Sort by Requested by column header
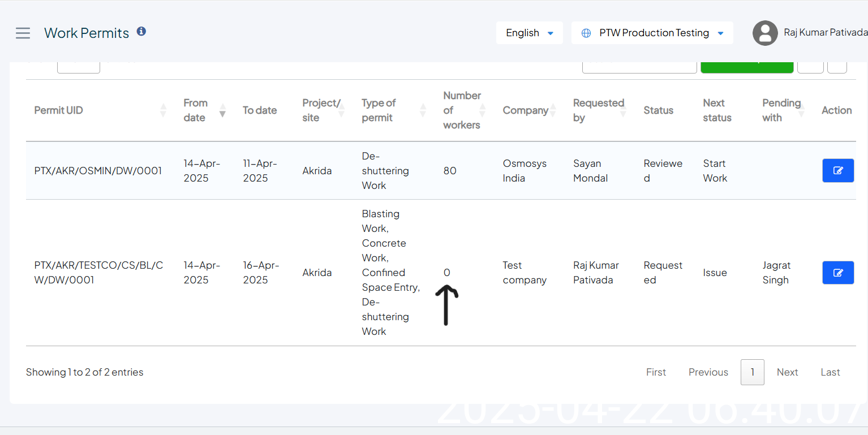Viewport: 868px width, 435px height. (x=598, y=110)
